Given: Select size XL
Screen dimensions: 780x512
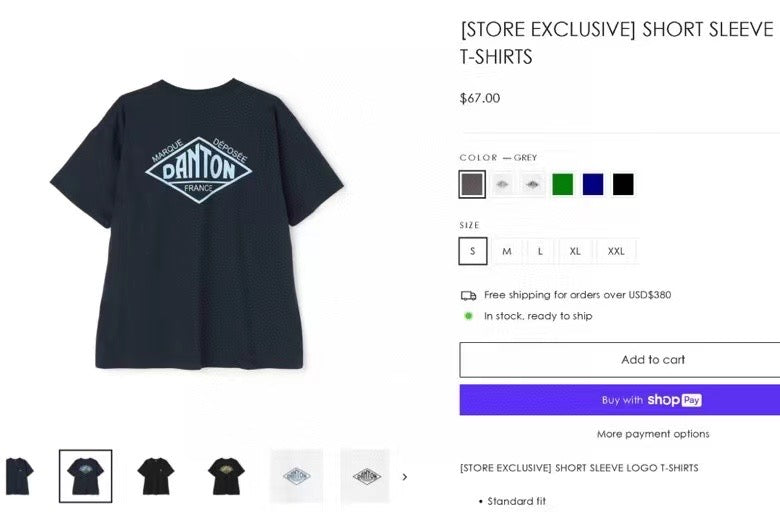Looking at the screenshot, I should (575, 251).
